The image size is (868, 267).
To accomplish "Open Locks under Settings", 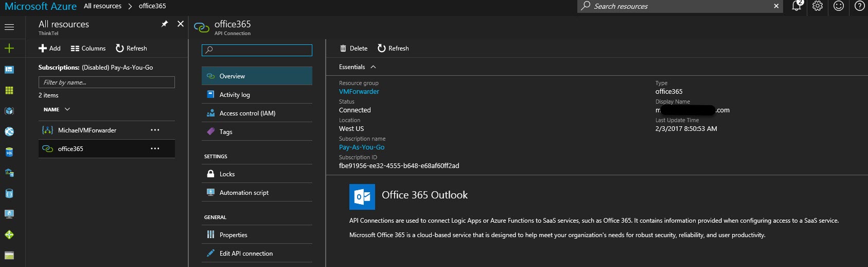I will tap(257, 174).
